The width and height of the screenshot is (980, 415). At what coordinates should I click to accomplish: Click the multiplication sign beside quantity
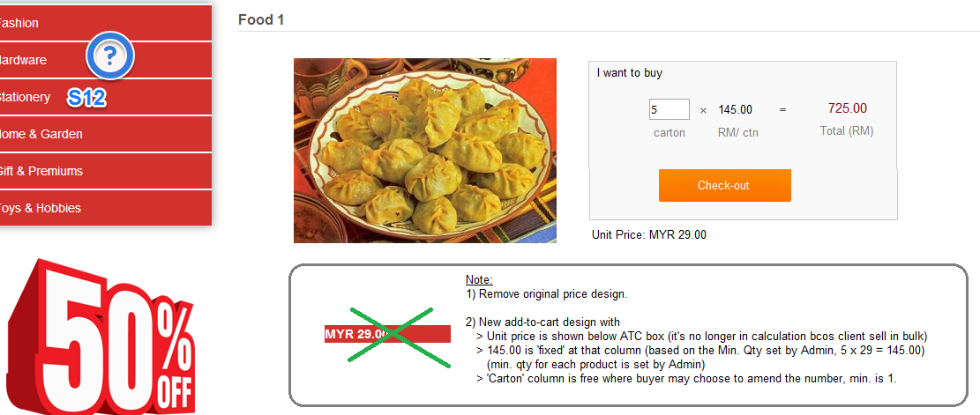[x=703, y=110]
